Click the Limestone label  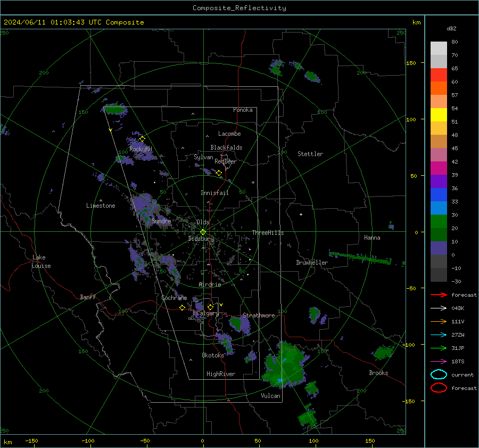point(101,206)
